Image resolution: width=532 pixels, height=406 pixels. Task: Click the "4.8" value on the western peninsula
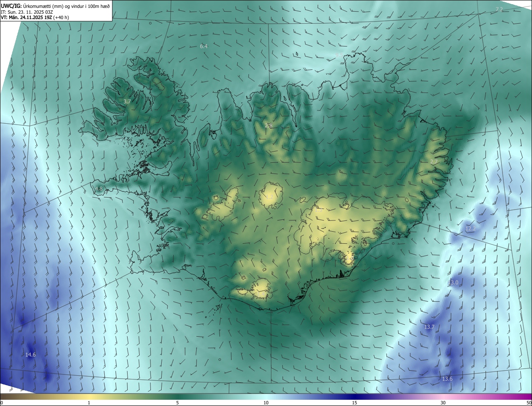[x=99, y=189]
